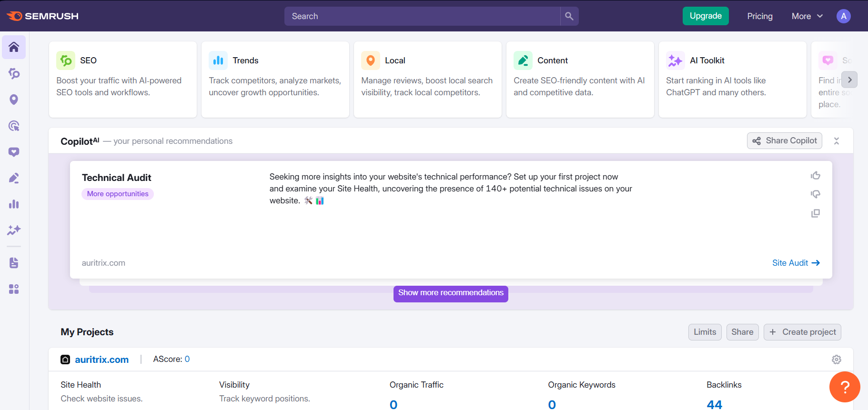
Task: Click the Technical Audit heading
Action: (x=116, y=178)
